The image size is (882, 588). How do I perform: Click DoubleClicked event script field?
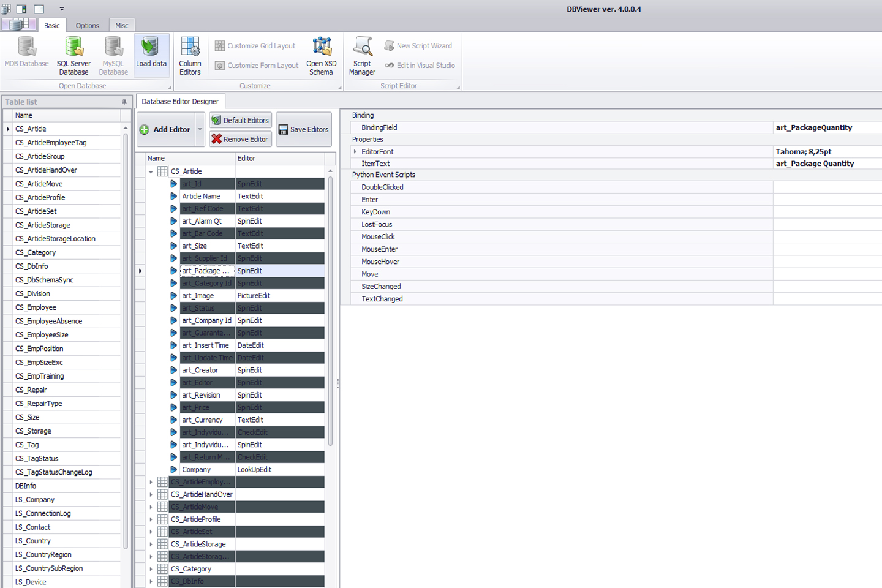click(827, 187)
